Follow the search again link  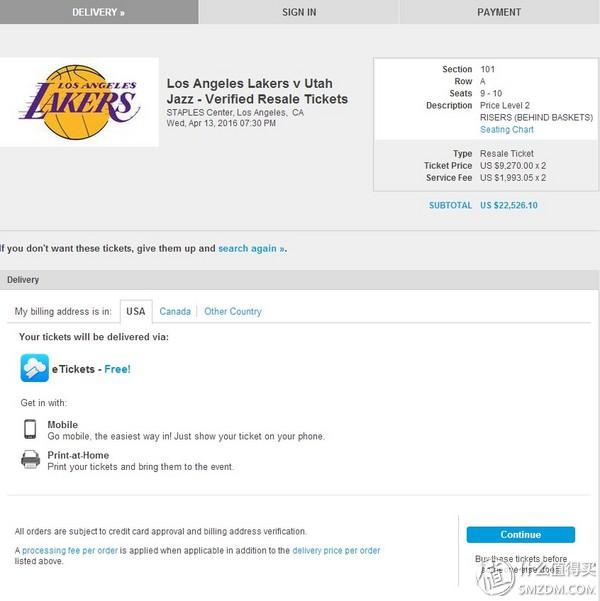click(252, 248)
